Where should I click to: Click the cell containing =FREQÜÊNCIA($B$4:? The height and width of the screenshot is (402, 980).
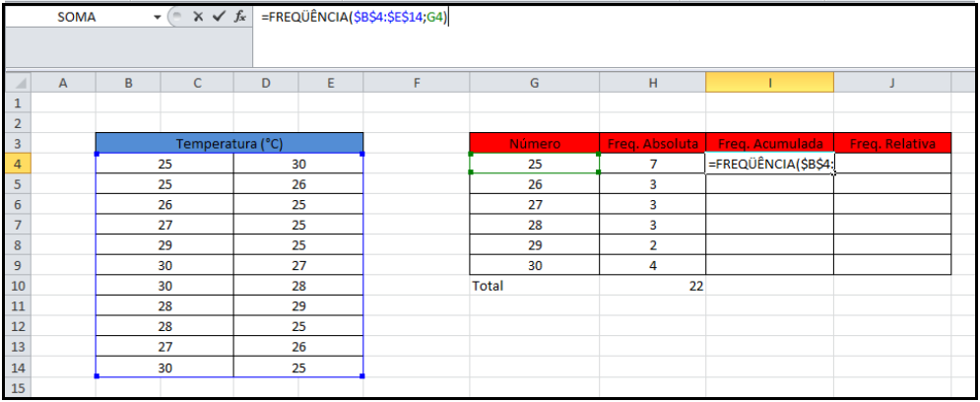tap(769, 165)
